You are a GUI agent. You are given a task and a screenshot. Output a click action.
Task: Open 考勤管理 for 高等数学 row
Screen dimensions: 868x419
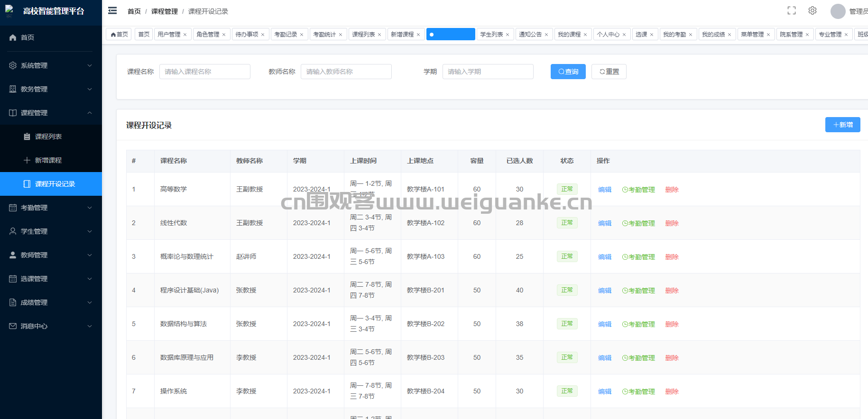pos(638,190)
